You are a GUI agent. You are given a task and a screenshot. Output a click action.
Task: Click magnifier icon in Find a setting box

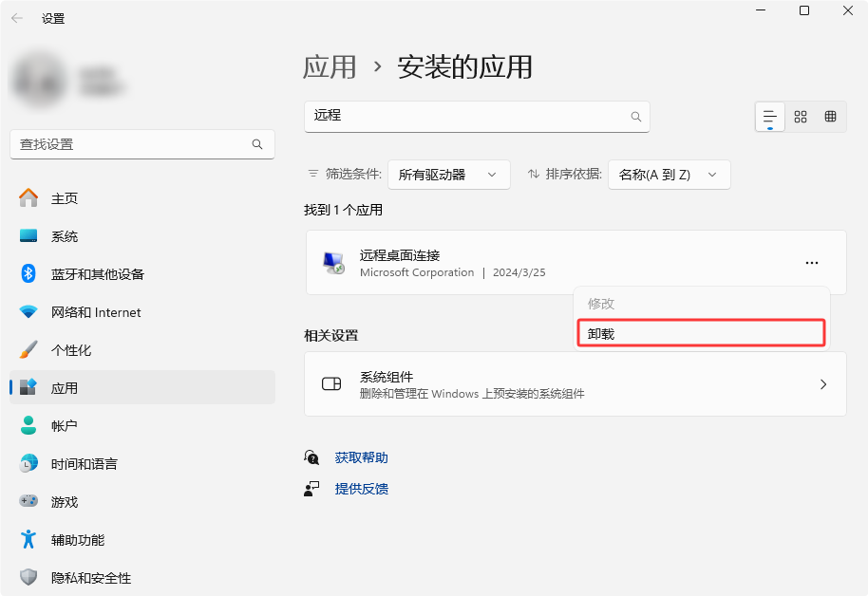coord(257,144)
